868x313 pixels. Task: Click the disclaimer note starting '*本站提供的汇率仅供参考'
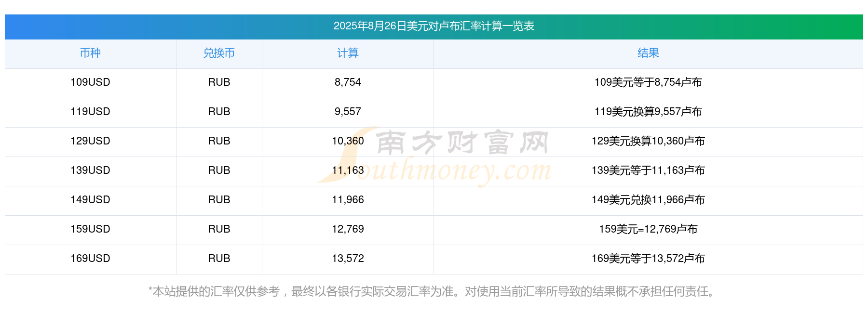434,291
